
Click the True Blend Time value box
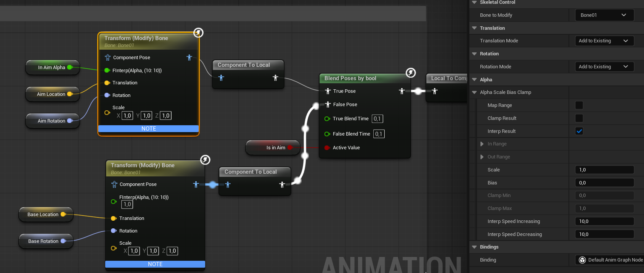coord(377,119)
